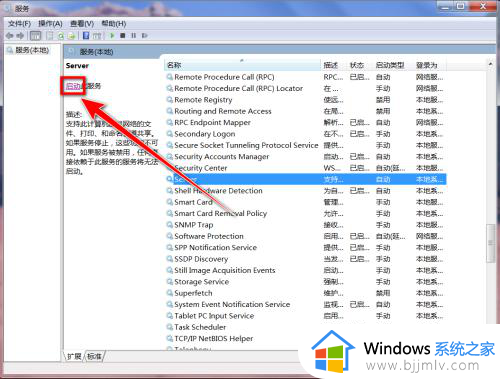
Task: Click the gear icon beside Secondary Logon
Action: (170, 134)
